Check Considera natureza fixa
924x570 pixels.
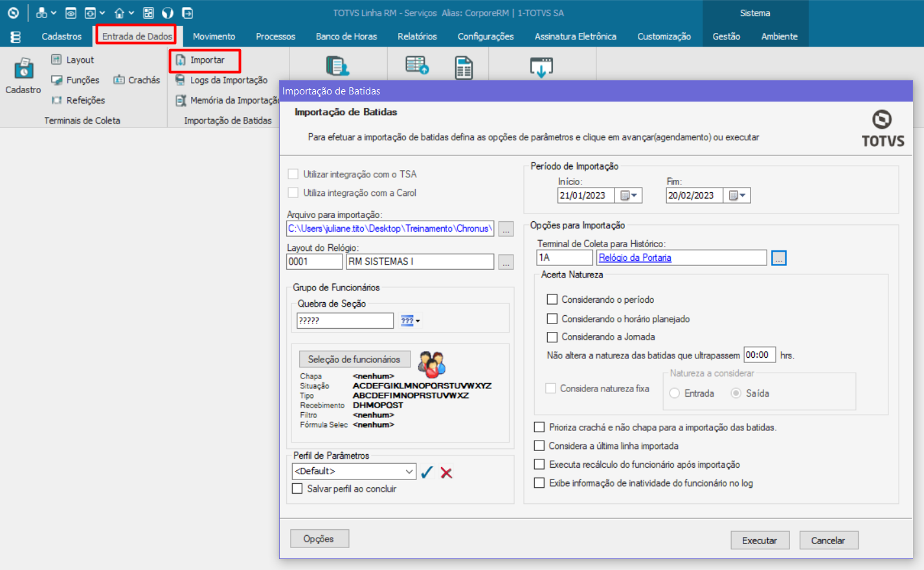click(x=551, y=388)
